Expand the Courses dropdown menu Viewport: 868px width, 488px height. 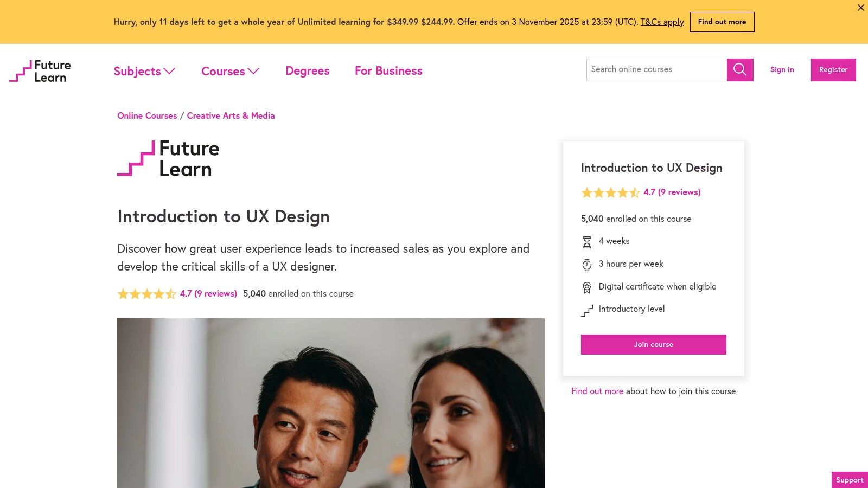point(230,71)
